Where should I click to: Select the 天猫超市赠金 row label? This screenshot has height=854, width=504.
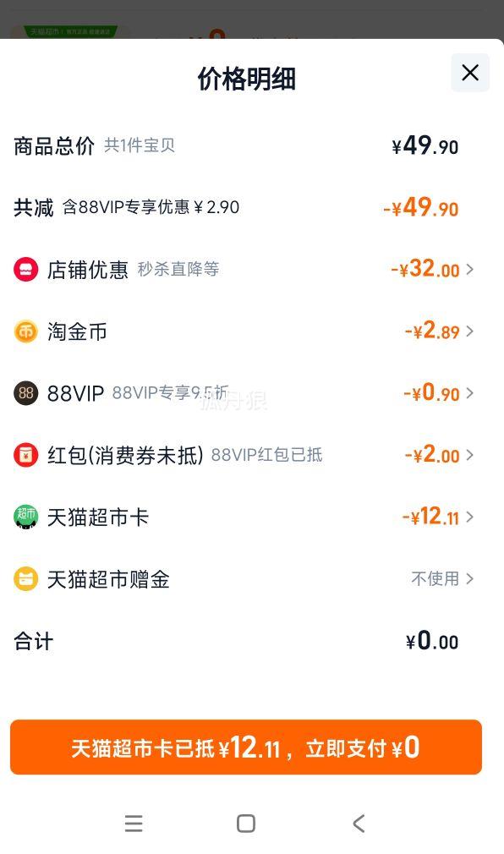click(x=108, y=579)
